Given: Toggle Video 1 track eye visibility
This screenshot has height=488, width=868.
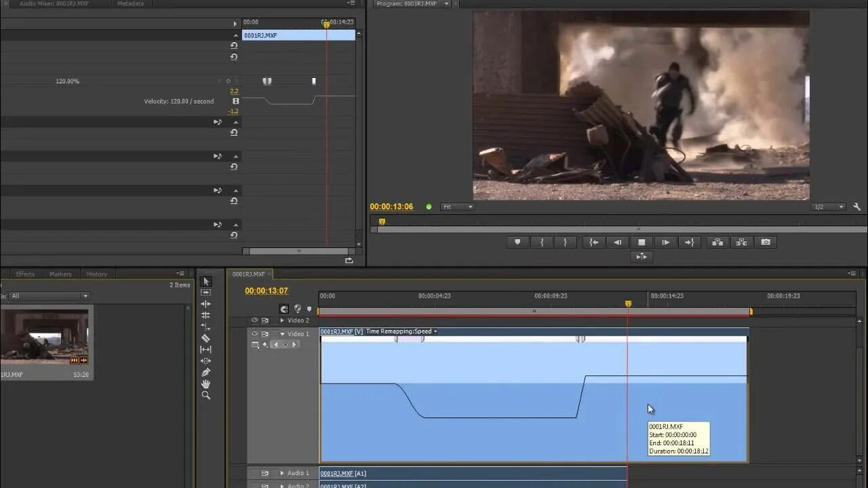Looking at the screenshot, I should pos(255,333).
